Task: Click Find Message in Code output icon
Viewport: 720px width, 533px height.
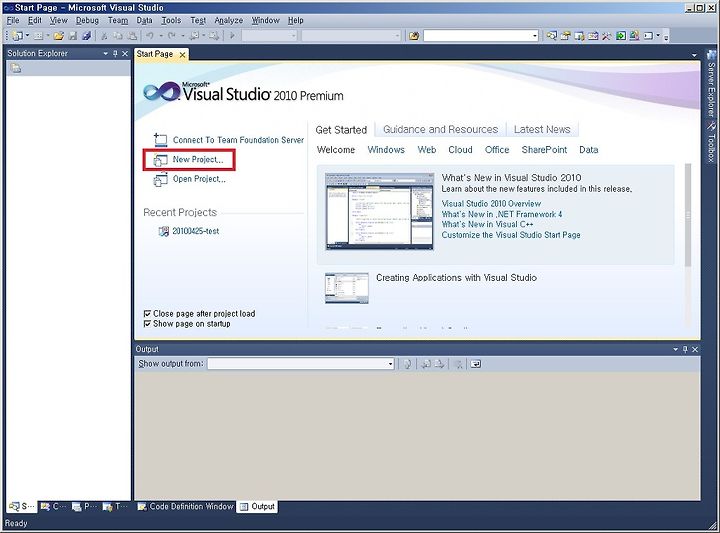Action: (x=407, y=364)
